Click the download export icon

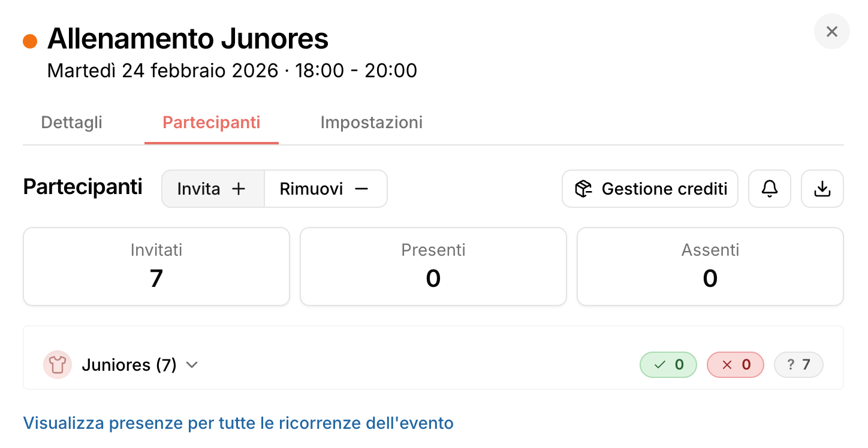[822, 189]
